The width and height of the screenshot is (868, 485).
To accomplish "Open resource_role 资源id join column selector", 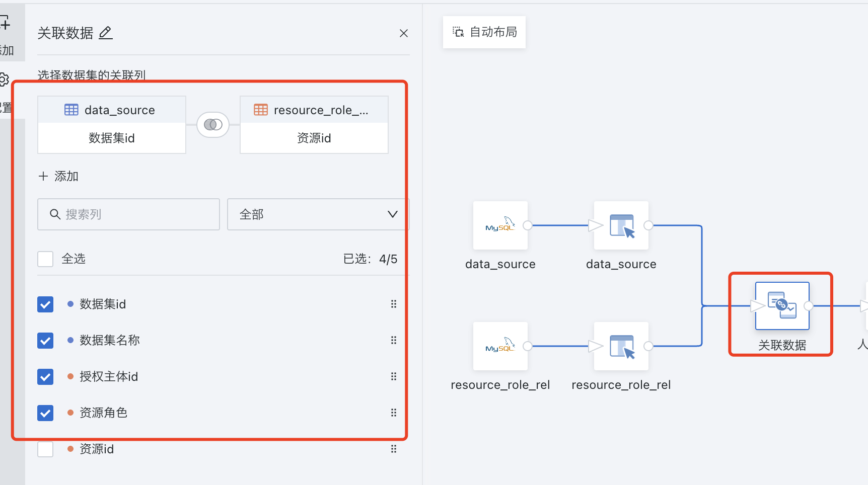I will (x=314, y=138).
